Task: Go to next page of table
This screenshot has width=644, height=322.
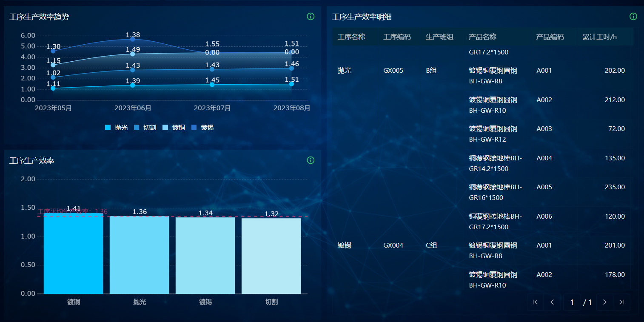Action: [x=605, y=302]
